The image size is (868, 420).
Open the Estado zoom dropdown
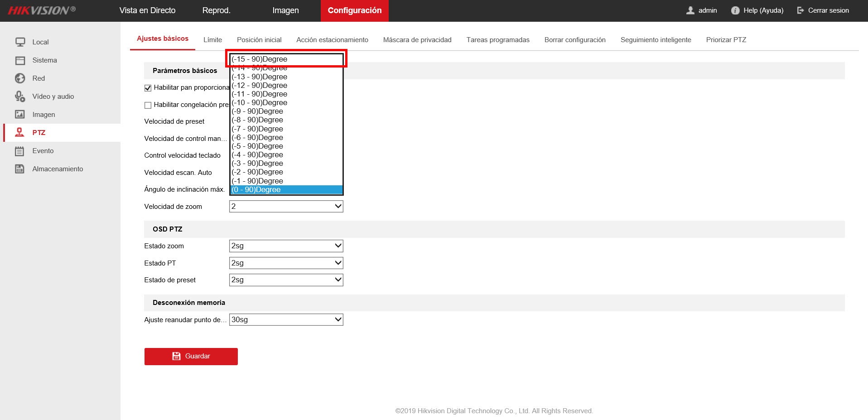coord(286,246)
